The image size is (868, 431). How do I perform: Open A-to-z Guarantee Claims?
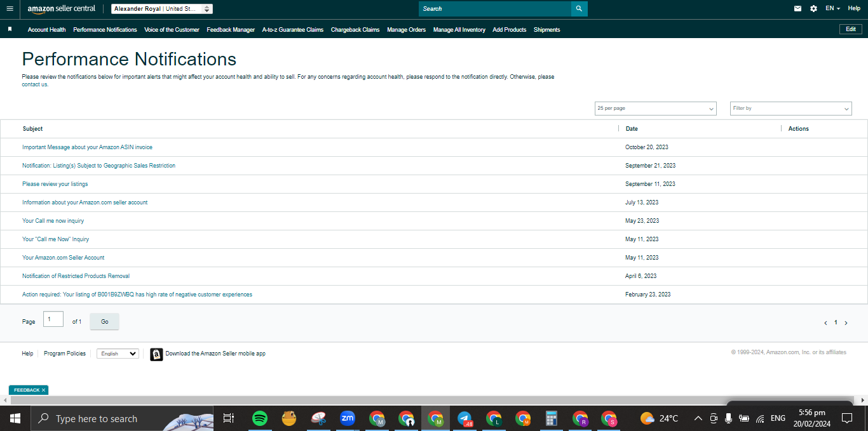(x=293, y=30)
